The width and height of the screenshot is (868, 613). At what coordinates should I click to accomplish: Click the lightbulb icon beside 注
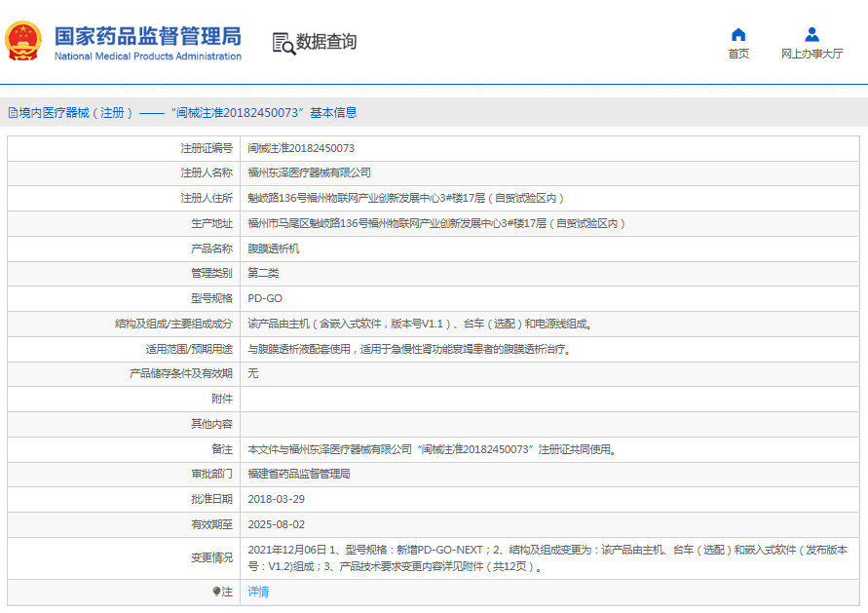[x=216, y=592]
